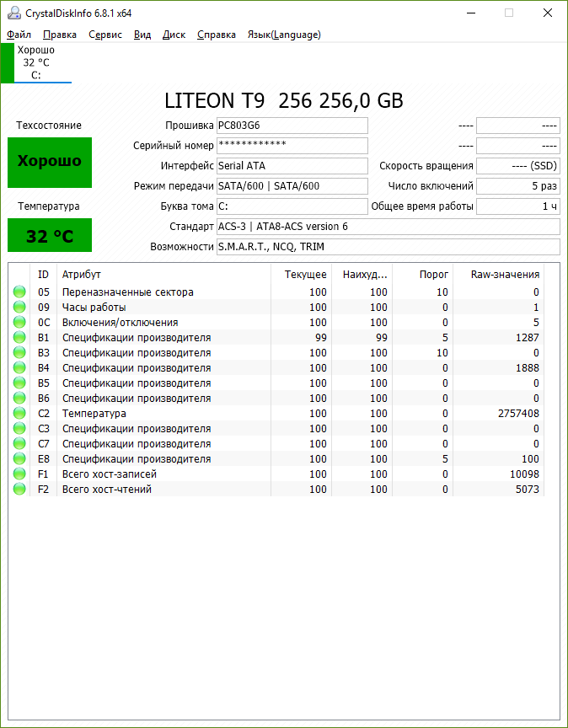Click the green status dot for attribute C3
Screen dimensions: 568x728
point(19,429)
